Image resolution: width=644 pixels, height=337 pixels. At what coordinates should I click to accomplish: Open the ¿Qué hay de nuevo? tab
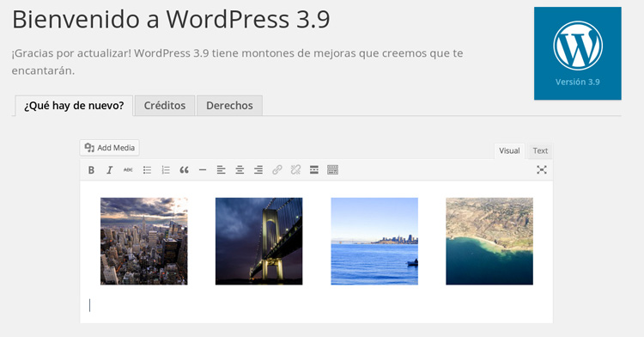[74, 106]
